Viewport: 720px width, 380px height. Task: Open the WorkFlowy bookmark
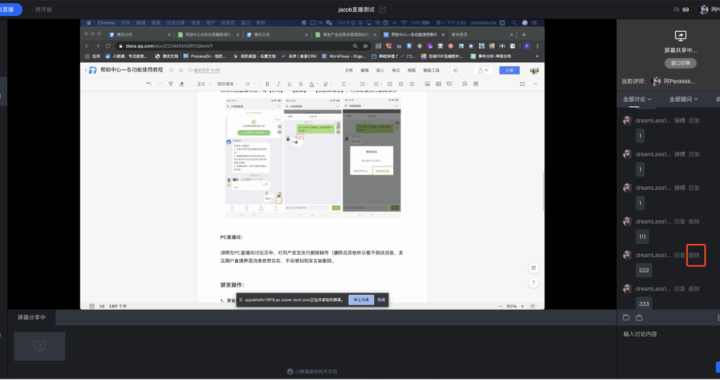[x=343, y=56]
